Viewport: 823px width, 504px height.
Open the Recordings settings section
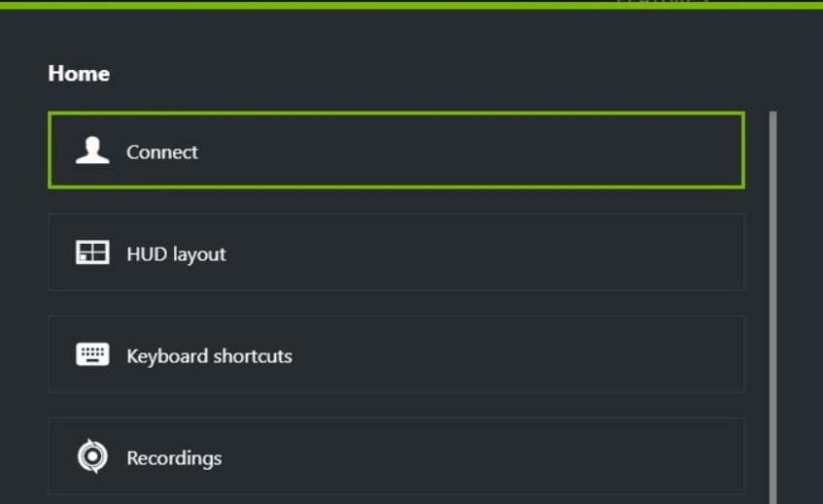click(x=396, y=455)
